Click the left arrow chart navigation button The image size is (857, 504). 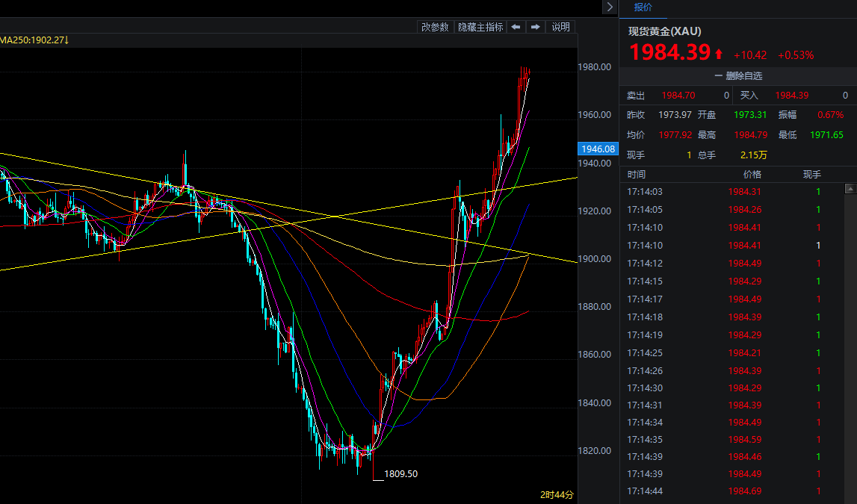(x=516, y=27)
